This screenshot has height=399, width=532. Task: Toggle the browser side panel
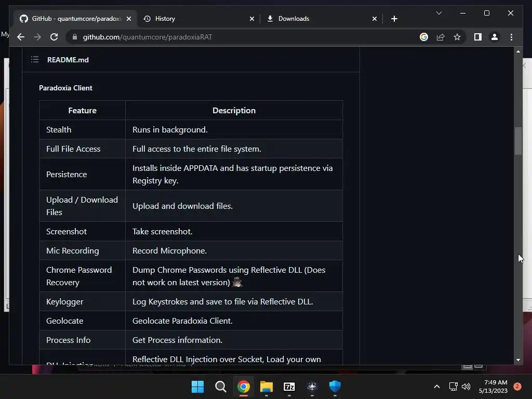478,37
